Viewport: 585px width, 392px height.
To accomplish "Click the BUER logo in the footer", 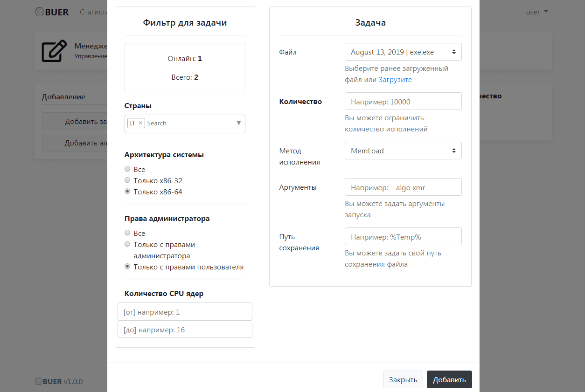I will point(39,381).
